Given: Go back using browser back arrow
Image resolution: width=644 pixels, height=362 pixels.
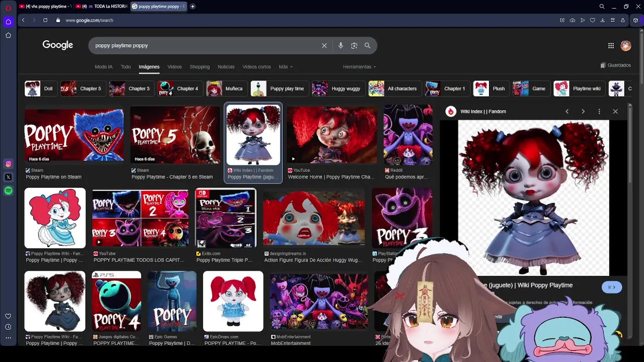Looking at the screenshot, I should (23, 20).
